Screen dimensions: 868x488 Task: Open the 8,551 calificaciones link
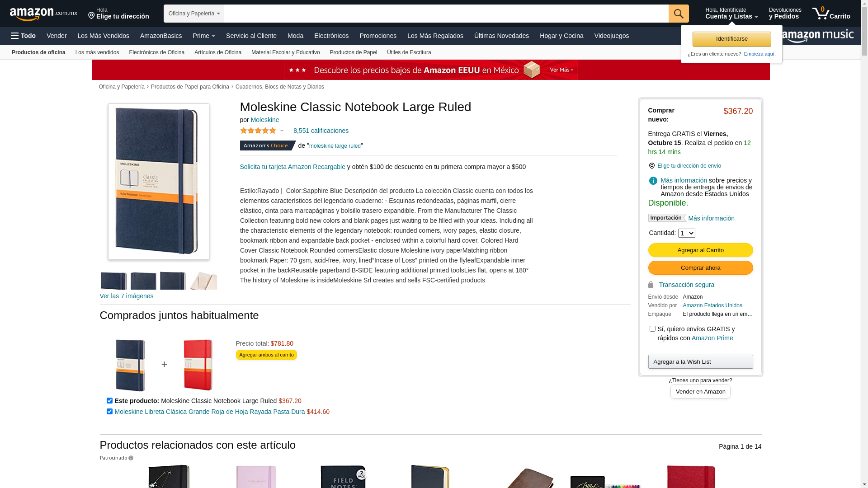pyautogui.click(x=321, y=131)
